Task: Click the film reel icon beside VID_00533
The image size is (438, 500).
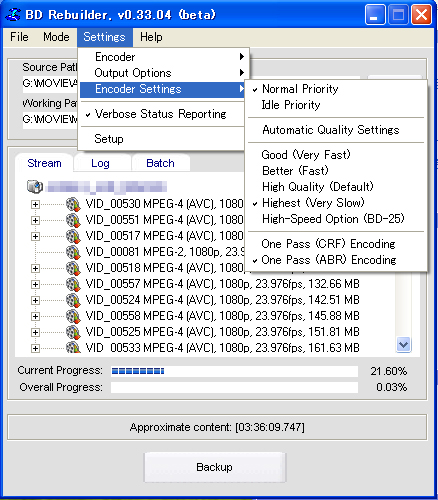Action: 73,347
